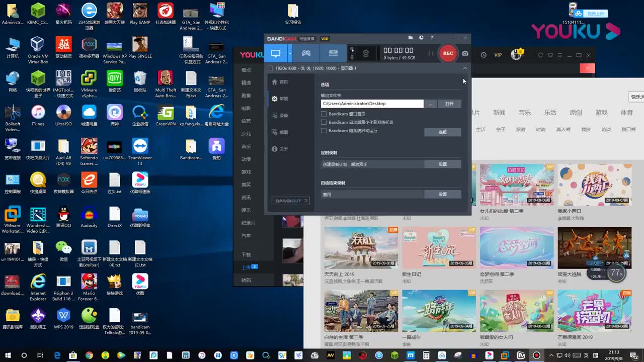Switch Bandicam to HDMI device recording mode

click(x=333, y=53)
